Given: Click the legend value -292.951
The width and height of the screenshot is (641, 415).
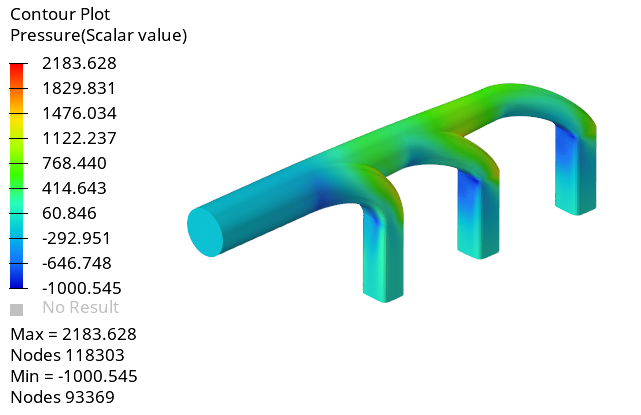Looking at the screenshot, I should coord(76,238).
